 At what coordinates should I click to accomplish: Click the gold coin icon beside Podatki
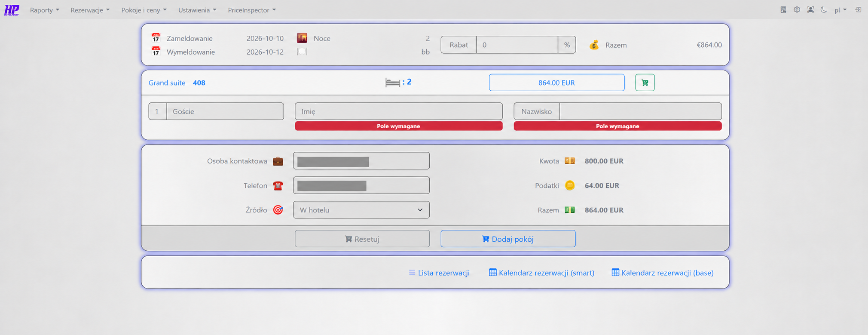570,185
